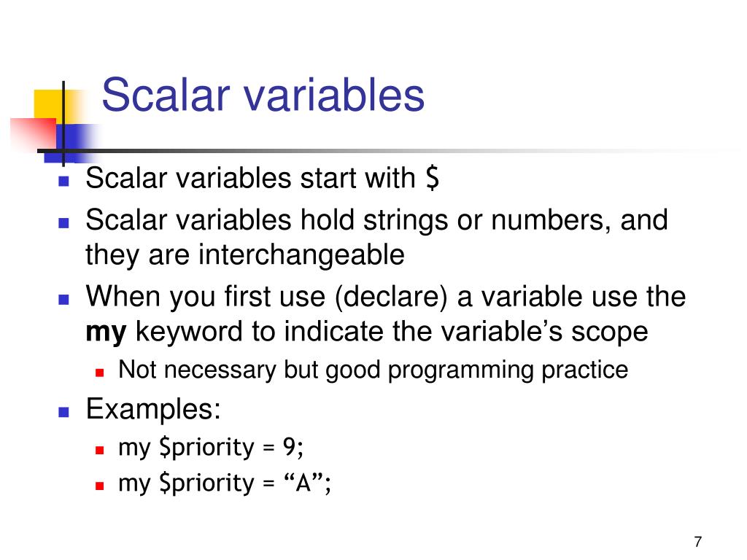Click the bold 'my' keyword
This screenshot has width=747, height=560.
(106, 332)
